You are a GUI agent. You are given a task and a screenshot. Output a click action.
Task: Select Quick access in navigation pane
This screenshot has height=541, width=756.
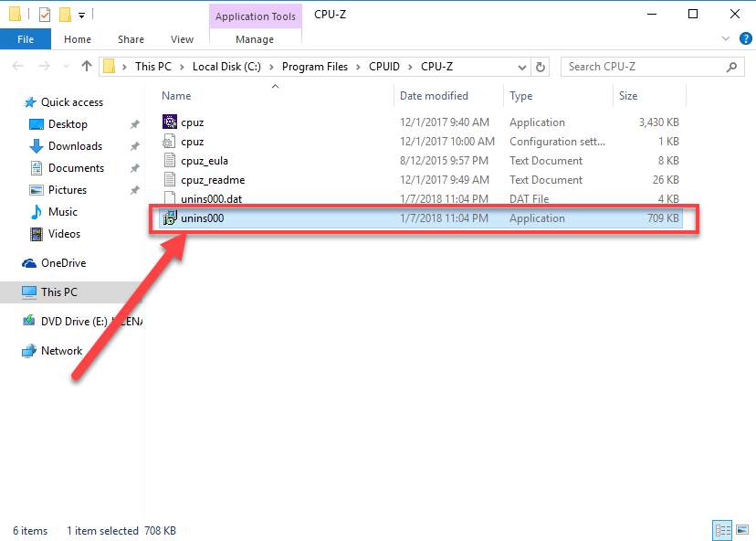(x=72, y=102)
